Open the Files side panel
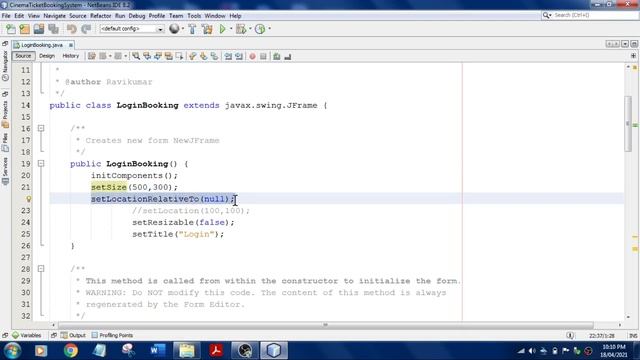Viewport: 640px width, 360px height. [x=5, y=143]
